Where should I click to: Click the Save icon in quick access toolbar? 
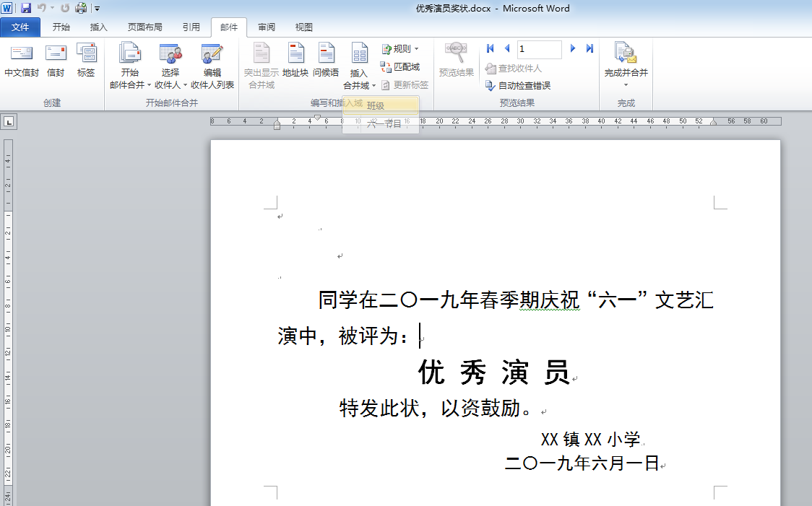[25, 8]
